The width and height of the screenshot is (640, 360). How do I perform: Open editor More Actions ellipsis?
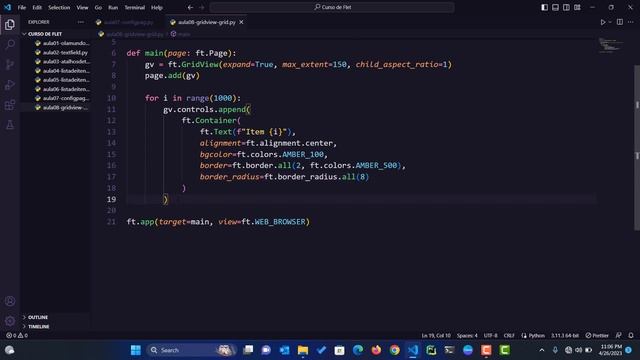tap(631, 22)
